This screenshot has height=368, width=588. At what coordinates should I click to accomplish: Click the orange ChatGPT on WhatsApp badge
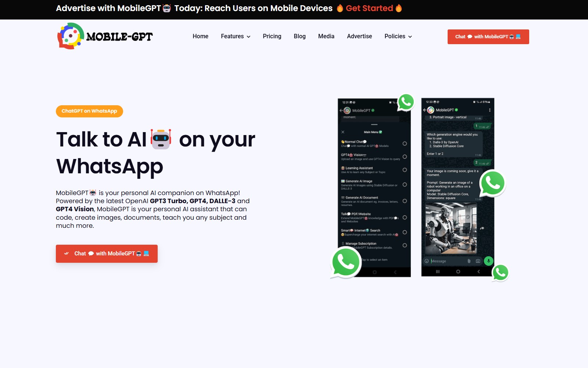(89, 111)
